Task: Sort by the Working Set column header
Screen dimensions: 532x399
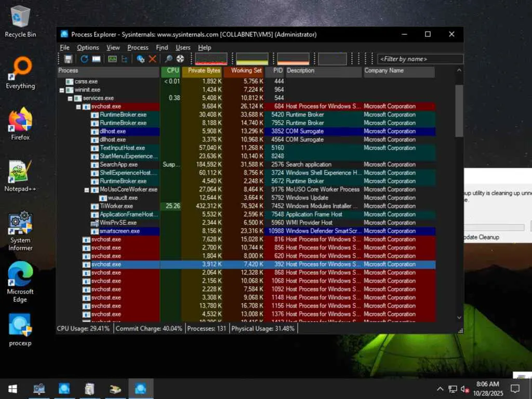Action: coord(244,71)
